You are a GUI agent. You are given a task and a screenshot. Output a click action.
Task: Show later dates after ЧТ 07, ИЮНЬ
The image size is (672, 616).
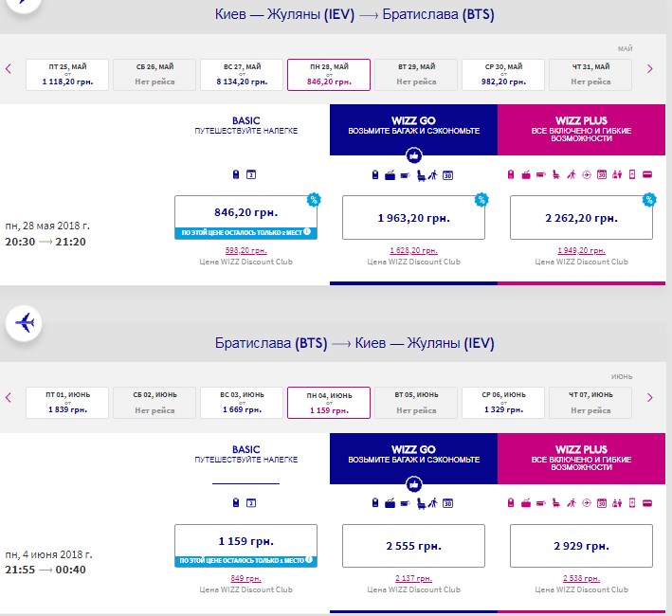[x=649, y=397]
